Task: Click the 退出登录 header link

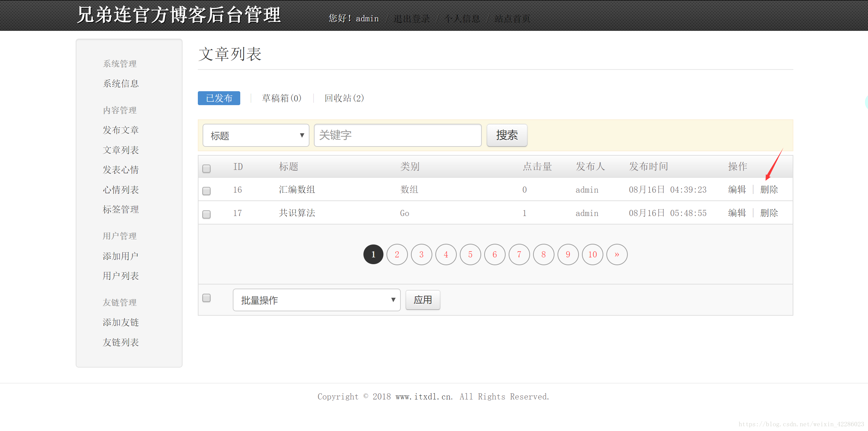Action: click(411, 19)
